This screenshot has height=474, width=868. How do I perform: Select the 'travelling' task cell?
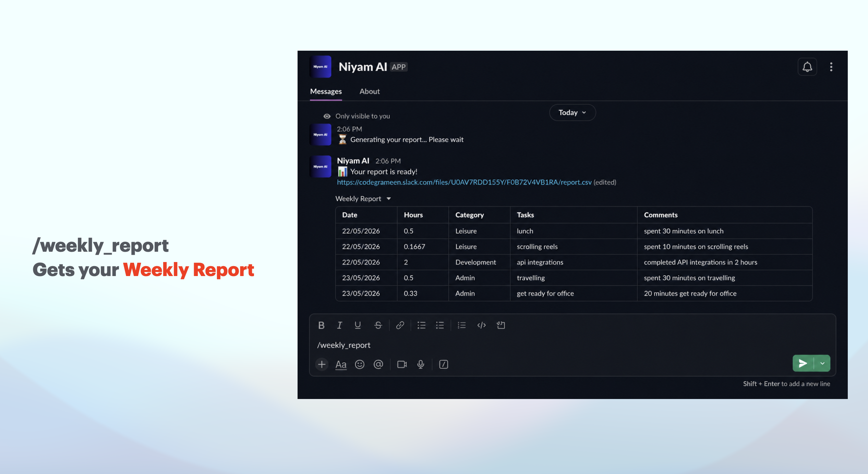click(x=573, y=278)
